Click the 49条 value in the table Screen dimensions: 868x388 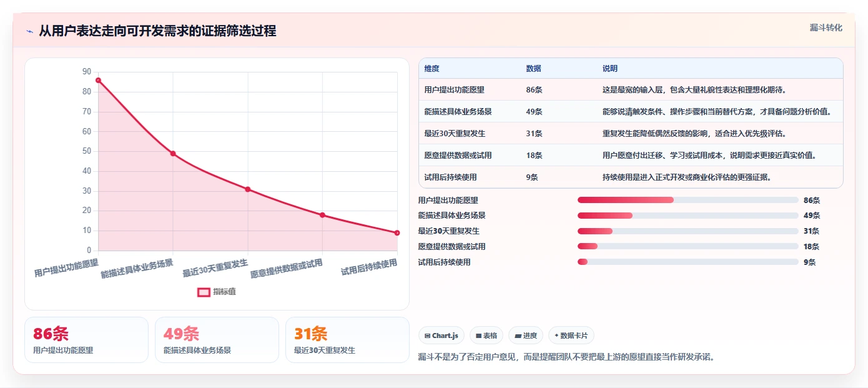(534, 112)
